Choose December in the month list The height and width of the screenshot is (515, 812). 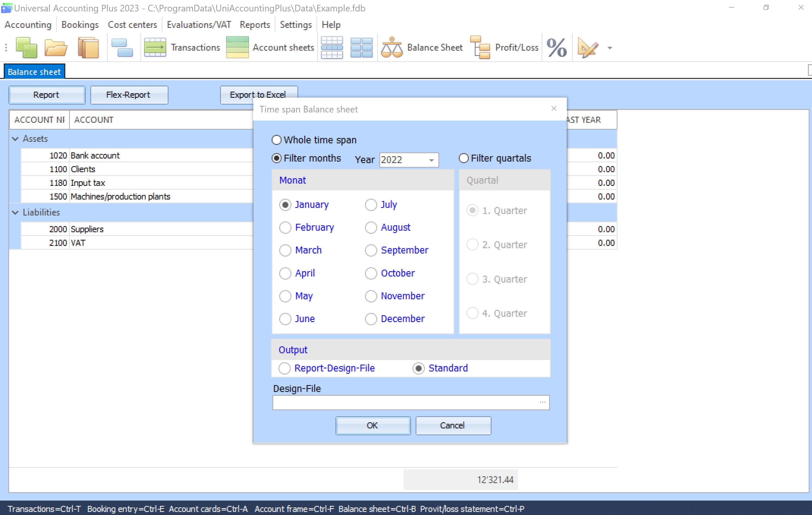[x=371, y=319]
